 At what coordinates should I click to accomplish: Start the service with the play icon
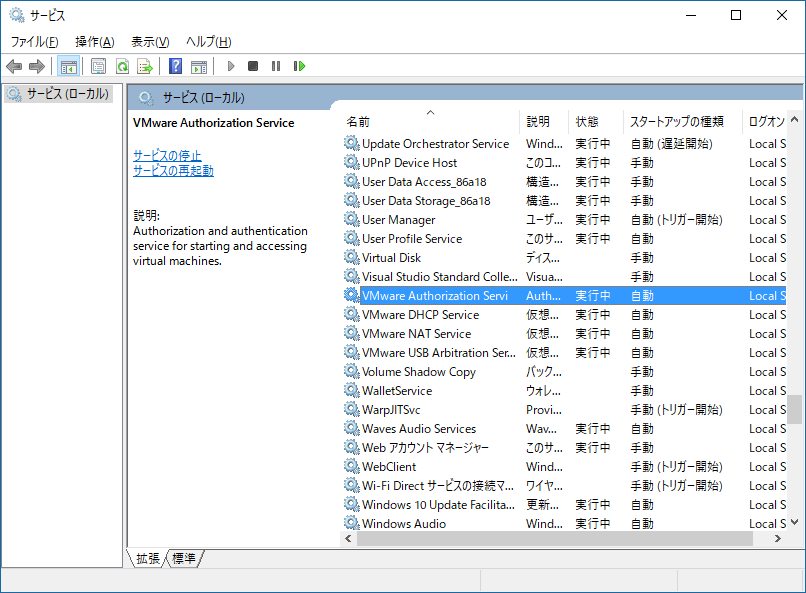[230, 66]
